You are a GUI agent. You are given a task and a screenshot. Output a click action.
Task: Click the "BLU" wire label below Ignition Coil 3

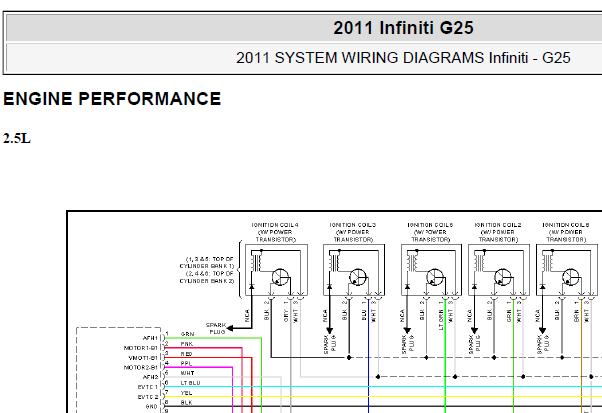pos(364,315)
